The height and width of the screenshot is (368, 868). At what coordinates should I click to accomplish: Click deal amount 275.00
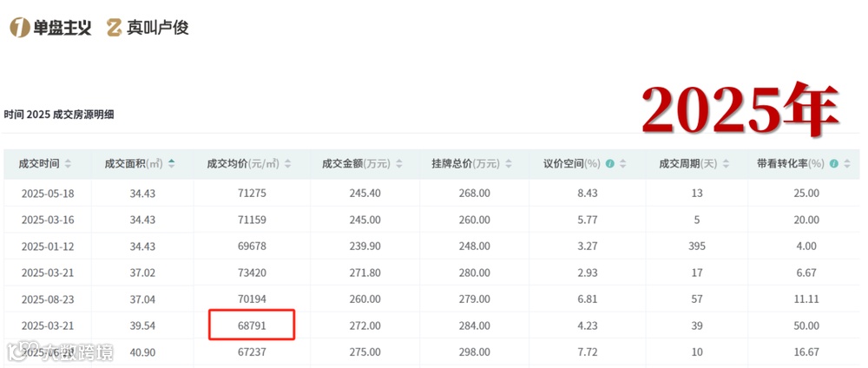tap(365, 352)
